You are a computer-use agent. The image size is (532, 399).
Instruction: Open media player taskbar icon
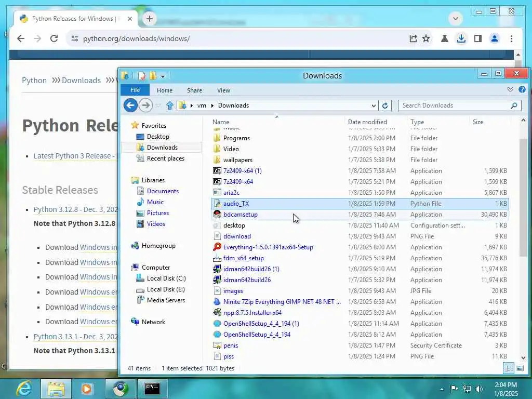(x=87, y=389)
